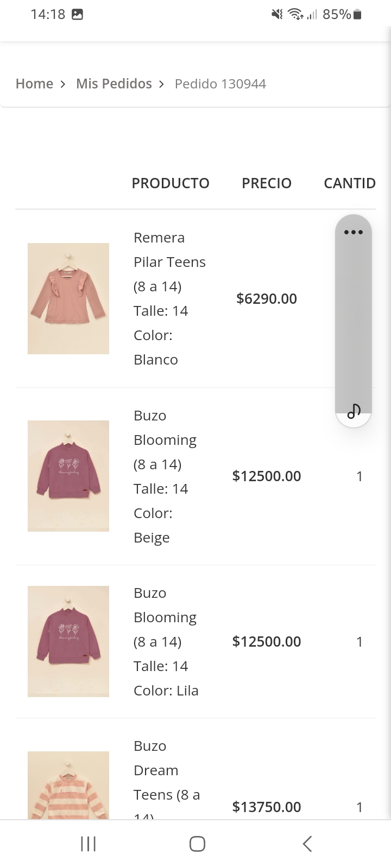Open Mis Pedidos breadcrumb link

tap(114, 84)
